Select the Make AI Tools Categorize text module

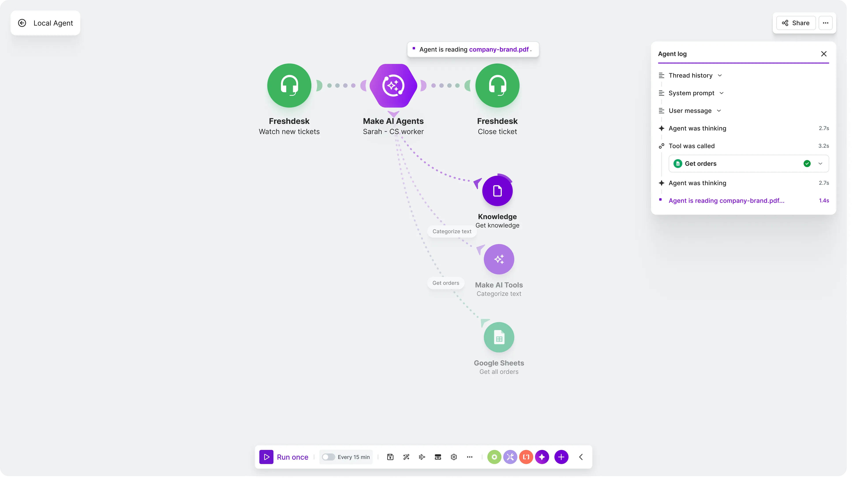click(x=499, y=259)
